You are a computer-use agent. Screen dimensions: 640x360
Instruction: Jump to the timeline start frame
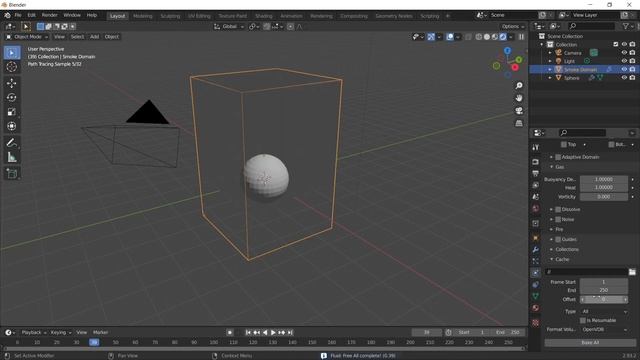click(248, 333)
